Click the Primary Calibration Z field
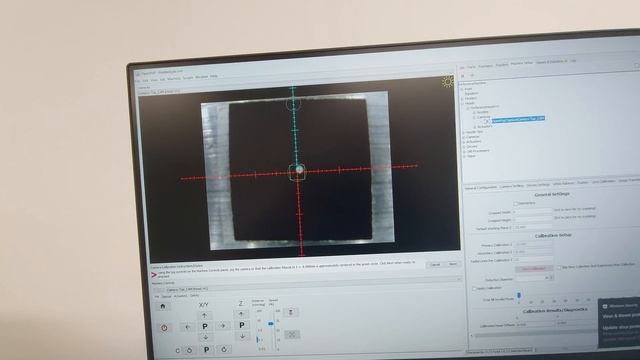Viewport: 640px width, 360px height. [533, 244]
